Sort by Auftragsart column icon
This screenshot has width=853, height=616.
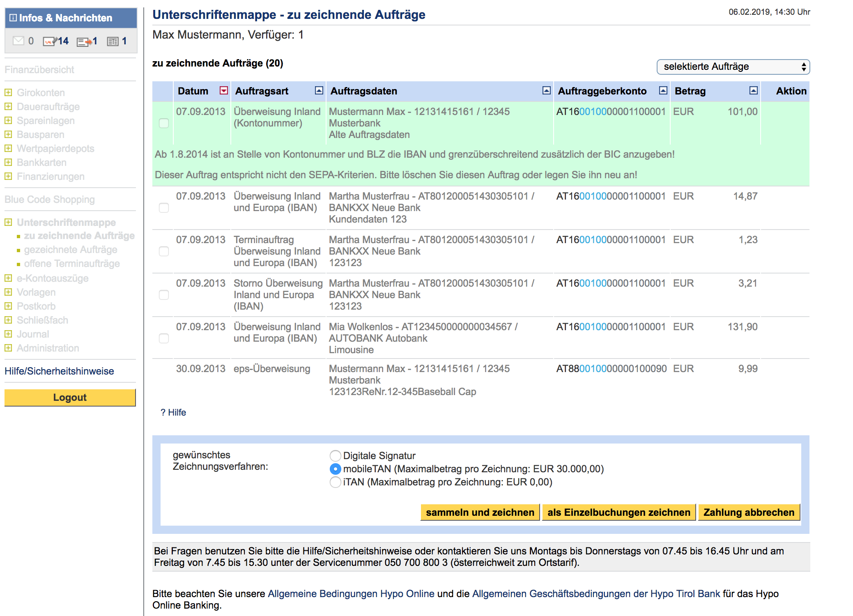click(x=319, y=91)
